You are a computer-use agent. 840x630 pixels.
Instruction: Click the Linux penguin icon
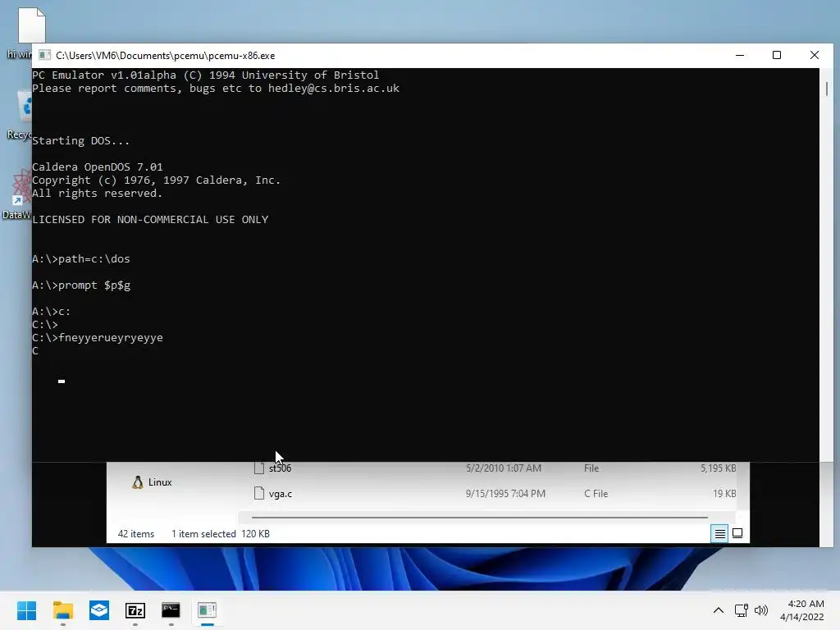click(x=138, y=482)
